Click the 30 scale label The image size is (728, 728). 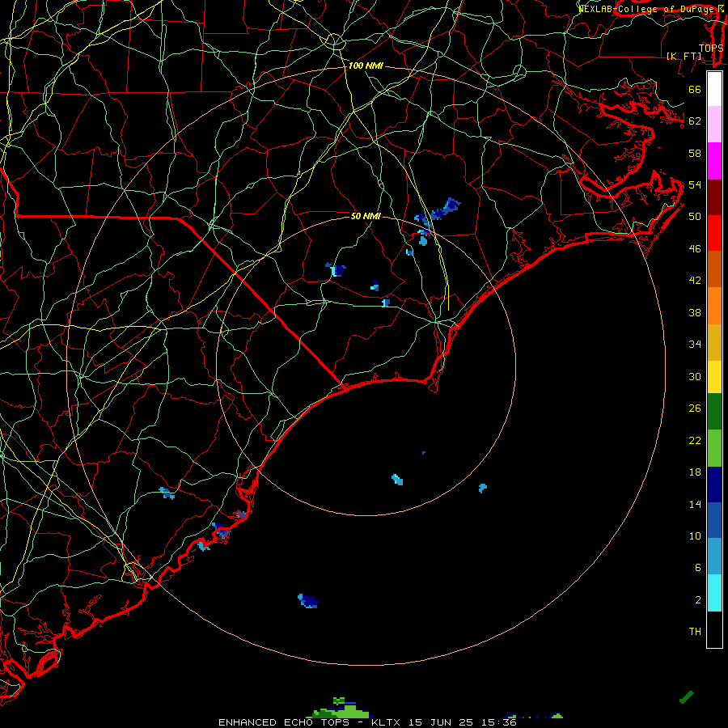pos(695,376)
